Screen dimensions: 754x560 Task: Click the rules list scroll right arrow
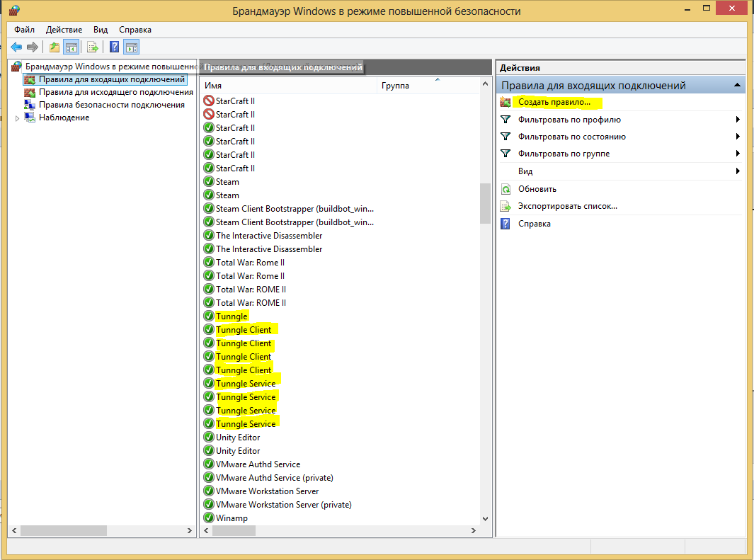point(474,531)
